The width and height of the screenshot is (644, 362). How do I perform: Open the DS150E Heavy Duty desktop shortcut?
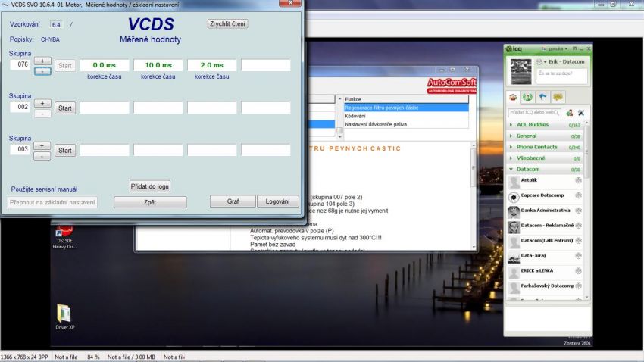coord(64,237)
